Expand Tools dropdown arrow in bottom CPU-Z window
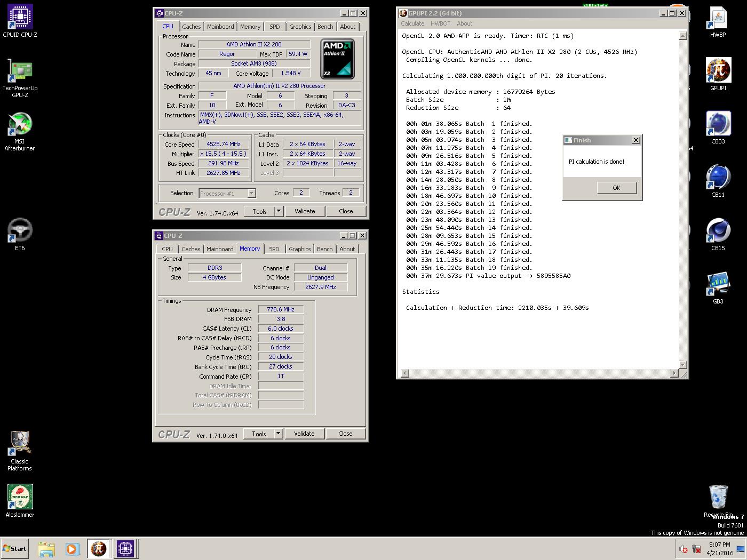This screenshot has width=747, height=560. (x=278, y=434)
